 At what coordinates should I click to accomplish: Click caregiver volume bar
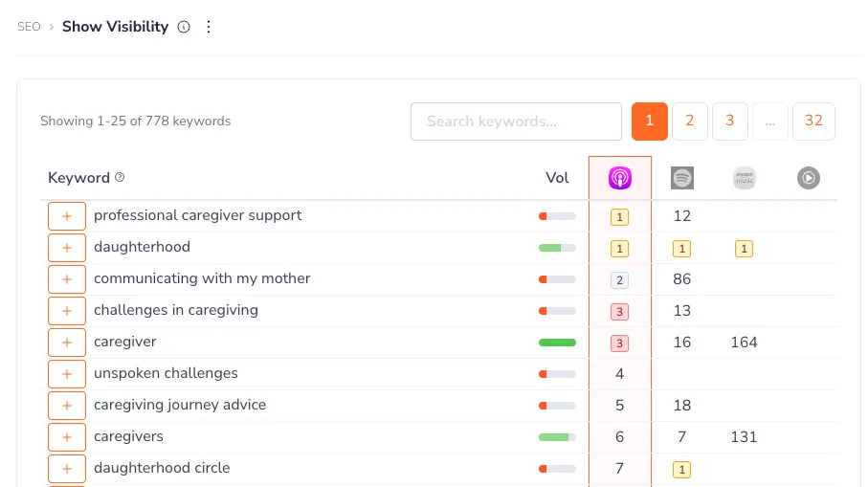(557, 343)
